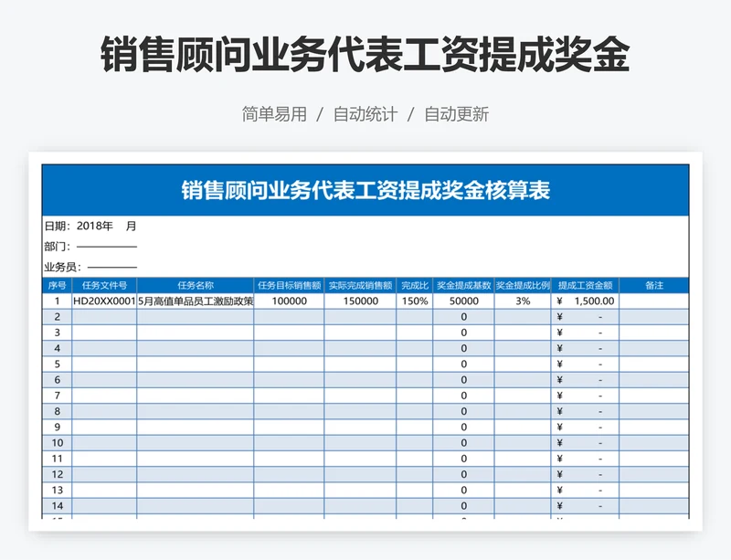Image resolution: width=731 pixels, height=560 pixels.
Task: Click the page heading 销售顾问业务代表工资提成奖金
Action: tap(365, 55)
